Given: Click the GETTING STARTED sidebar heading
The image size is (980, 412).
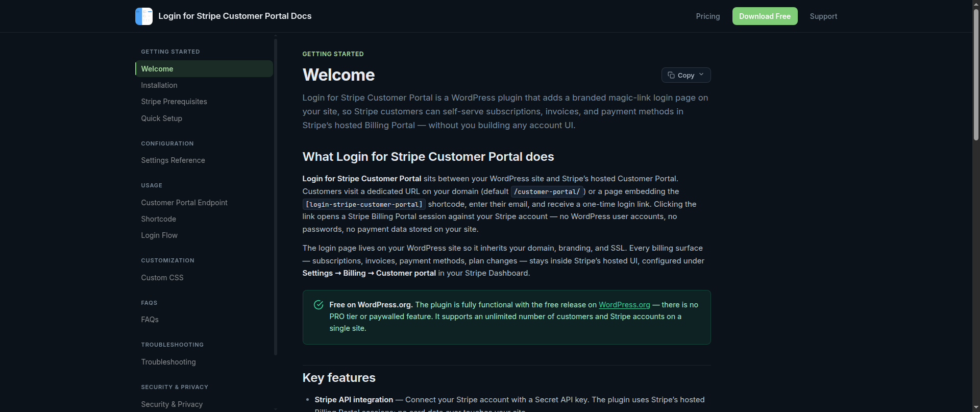Looking at the screenshot, I should click(170, 52).
